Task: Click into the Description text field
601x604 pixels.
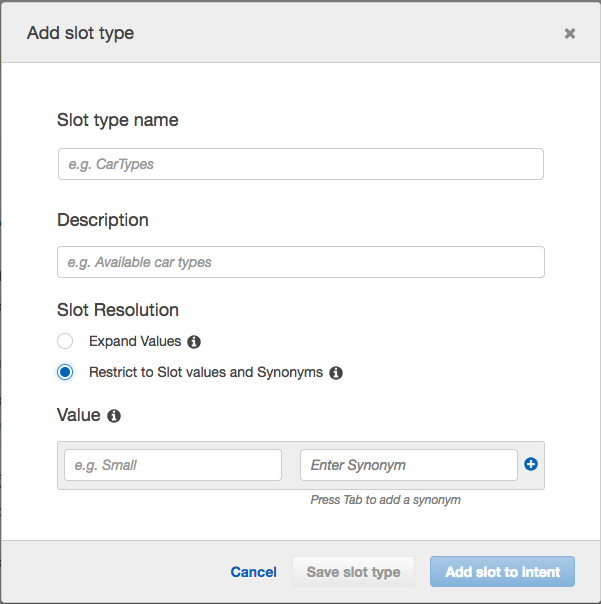Action: click(x=300, y=262)
